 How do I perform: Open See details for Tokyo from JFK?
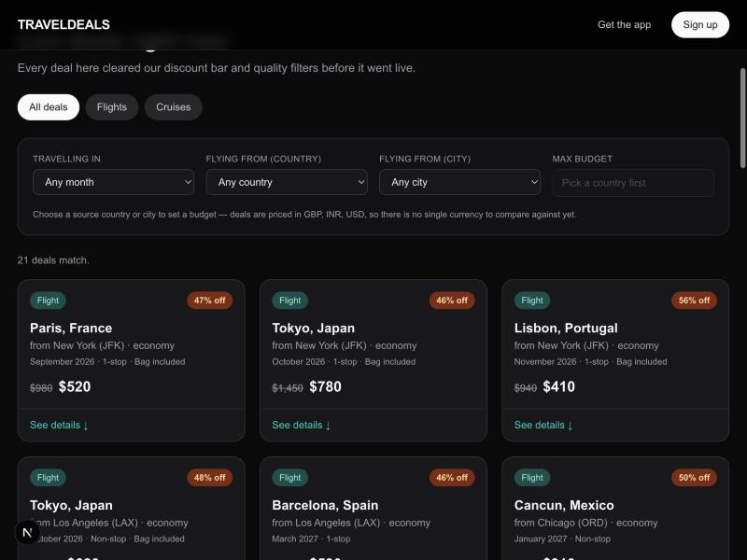pos(301,425)
